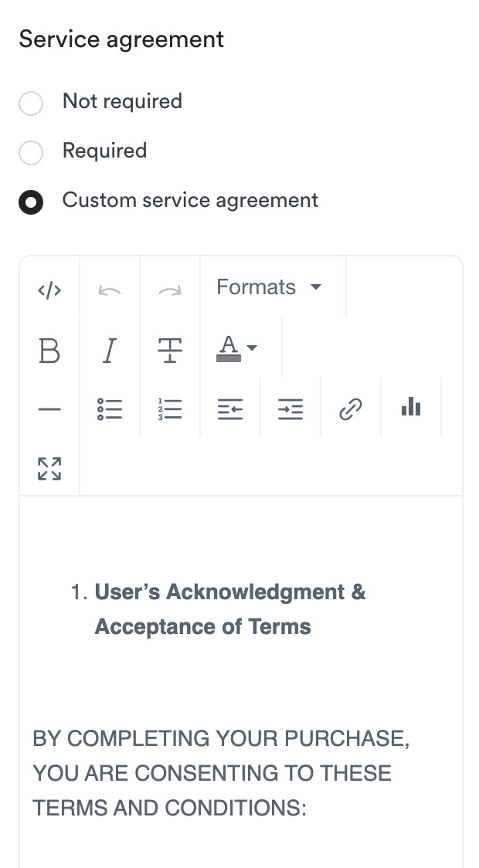Increase the text indent

[290, 409]
